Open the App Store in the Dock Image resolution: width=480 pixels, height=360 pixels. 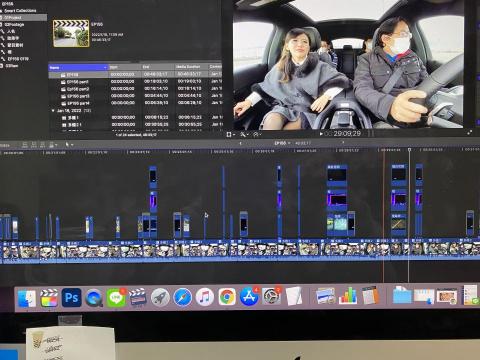click(249, 297)
